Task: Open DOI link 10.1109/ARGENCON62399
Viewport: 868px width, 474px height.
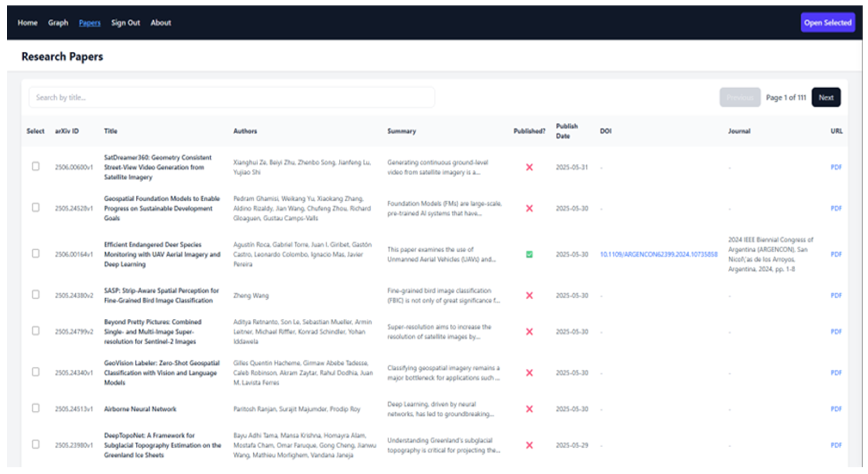Action: 659,254
